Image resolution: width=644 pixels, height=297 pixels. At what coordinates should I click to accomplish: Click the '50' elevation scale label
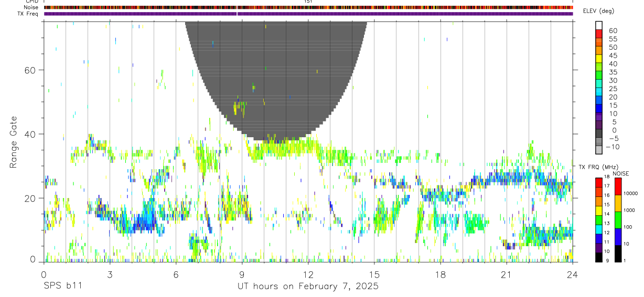tap(613, 48)
